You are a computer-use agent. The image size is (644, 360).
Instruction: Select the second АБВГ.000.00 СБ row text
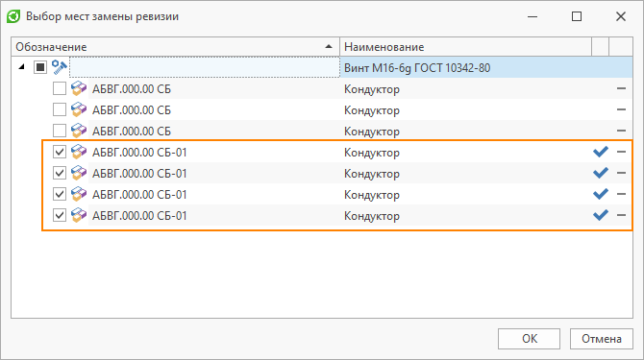pyautogui.click(x=132, y=109)
